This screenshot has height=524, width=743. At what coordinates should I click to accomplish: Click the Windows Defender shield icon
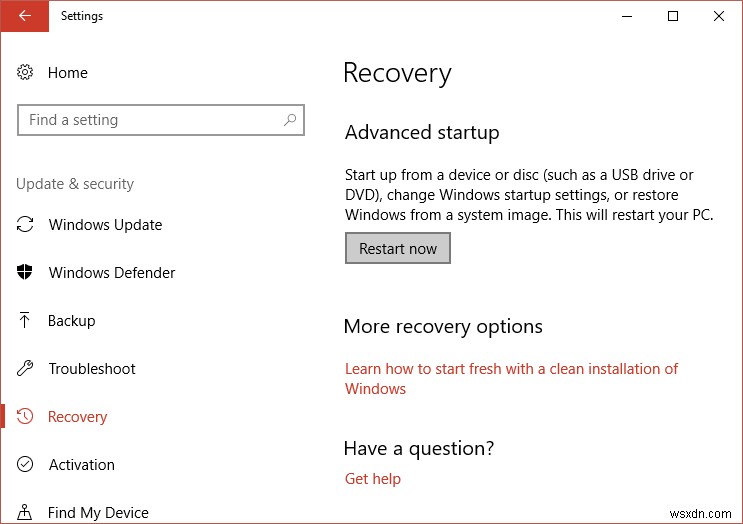point(26,273)
